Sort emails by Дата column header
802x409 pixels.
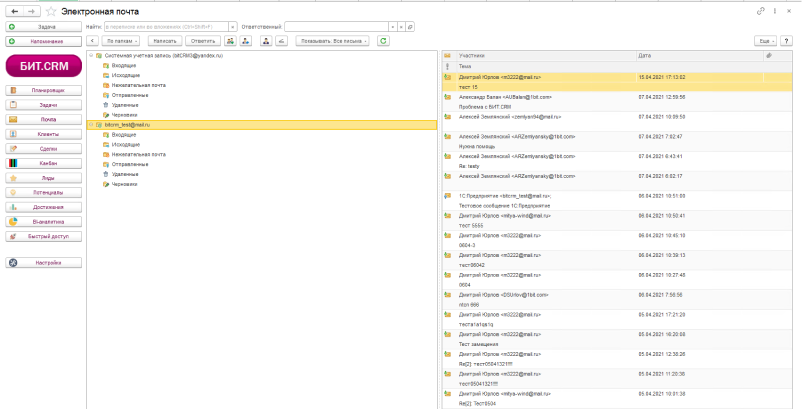tap(700, 56)
